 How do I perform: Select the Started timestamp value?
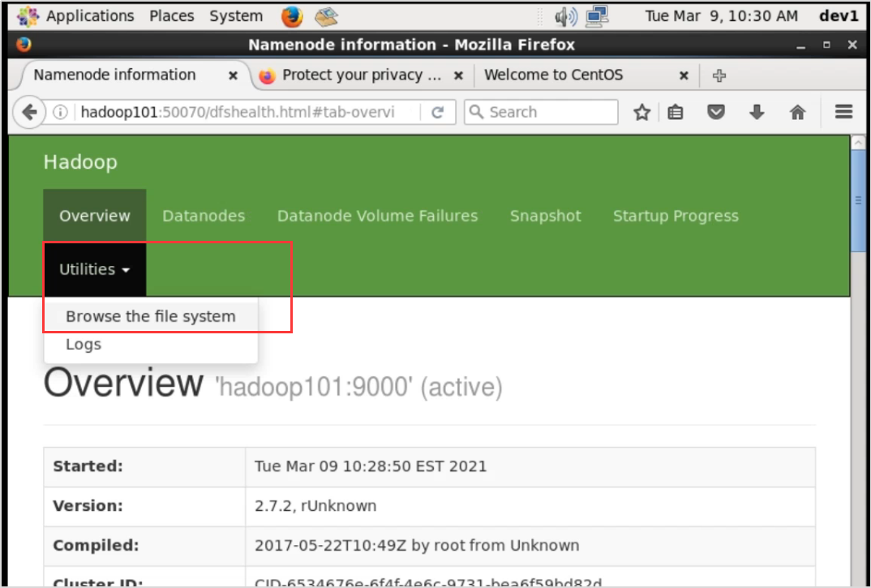point(371,466)
